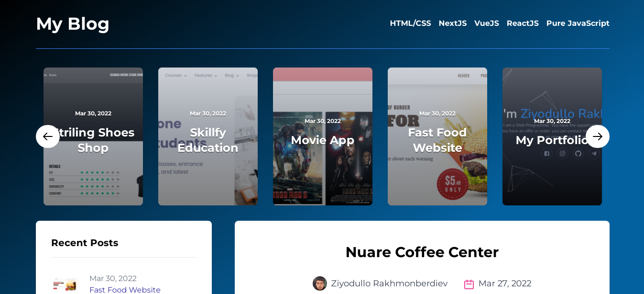Open the Fast Food Website recent post link
The image size is (644, 294).
click(125, 290)
